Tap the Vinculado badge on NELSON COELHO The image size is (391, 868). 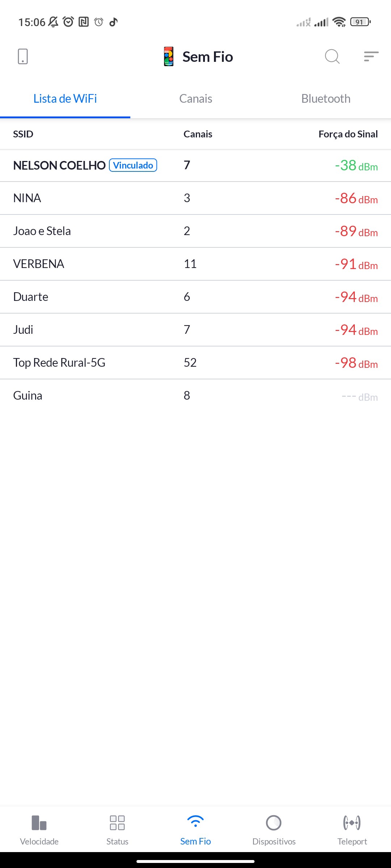click(x=133, y=165)
